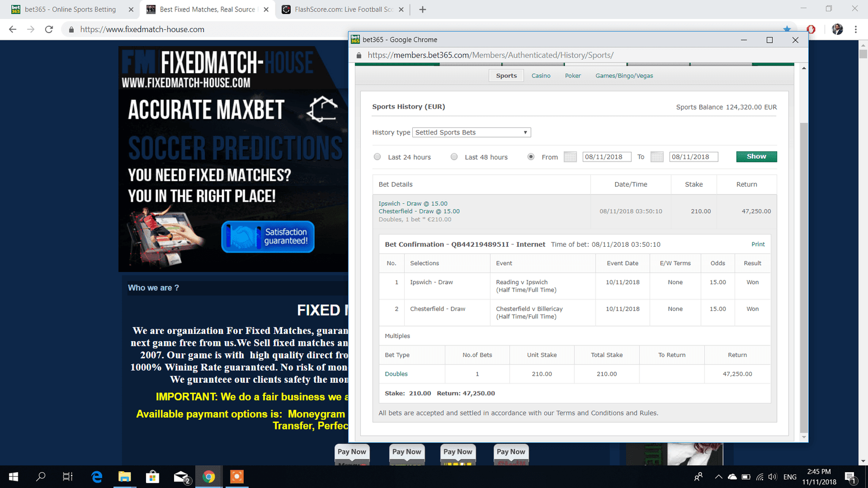Click the To date calendar icon

tap(657, 157)
